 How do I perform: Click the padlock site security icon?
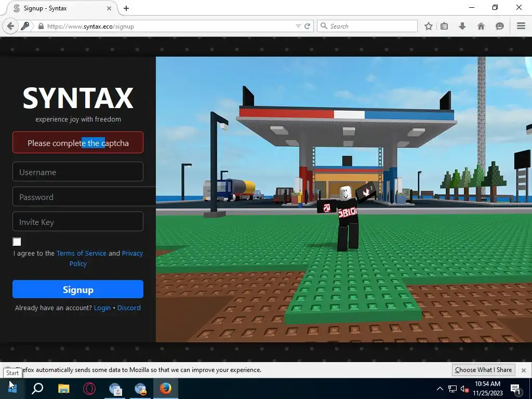[x=41, y=26]
